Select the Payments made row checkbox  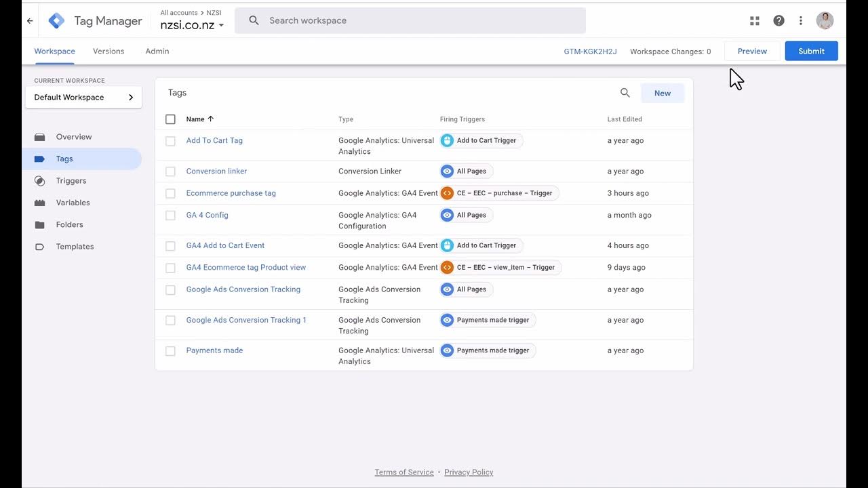point(170,351)
